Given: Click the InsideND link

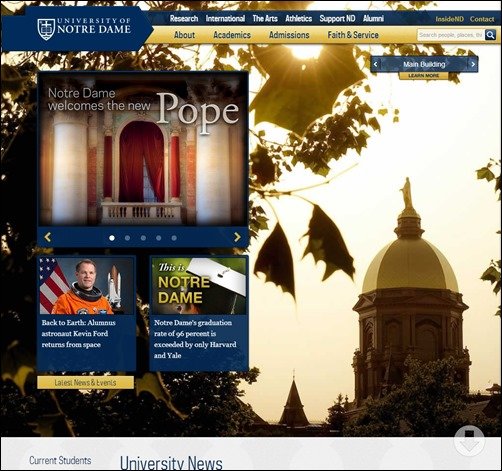Looking at the screenshot, I should [x=449, y=19].
